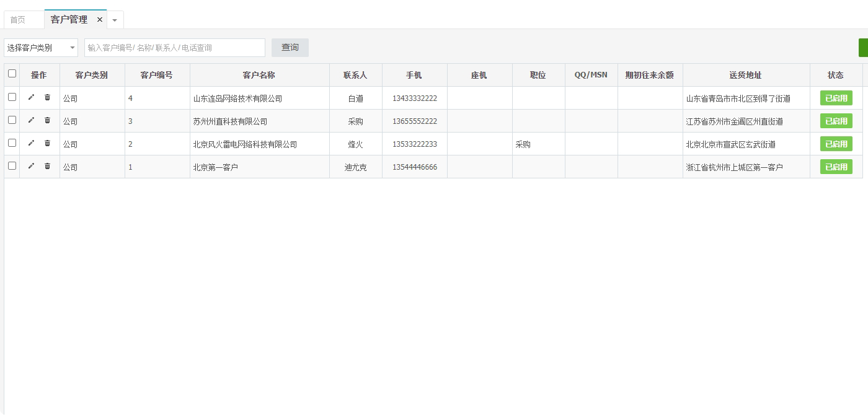Close the 客户管理 tab
The image size is (868, 415).
point(100,20)
